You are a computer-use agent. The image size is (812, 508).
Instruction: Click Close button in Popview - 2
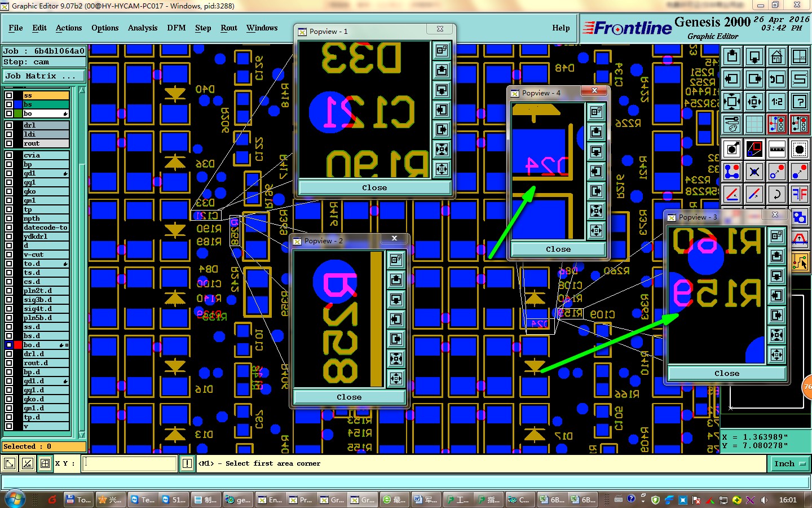pos(349,397)
